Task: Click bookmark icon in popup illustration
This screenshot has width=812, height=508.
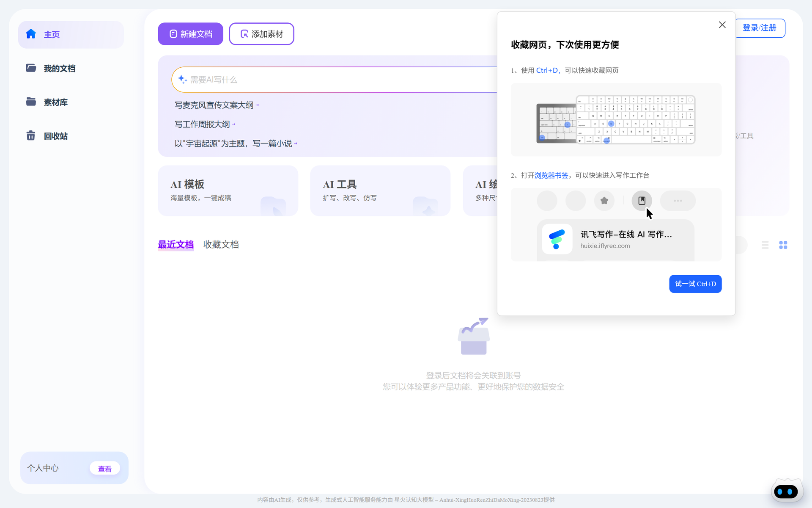Action: 642,201
